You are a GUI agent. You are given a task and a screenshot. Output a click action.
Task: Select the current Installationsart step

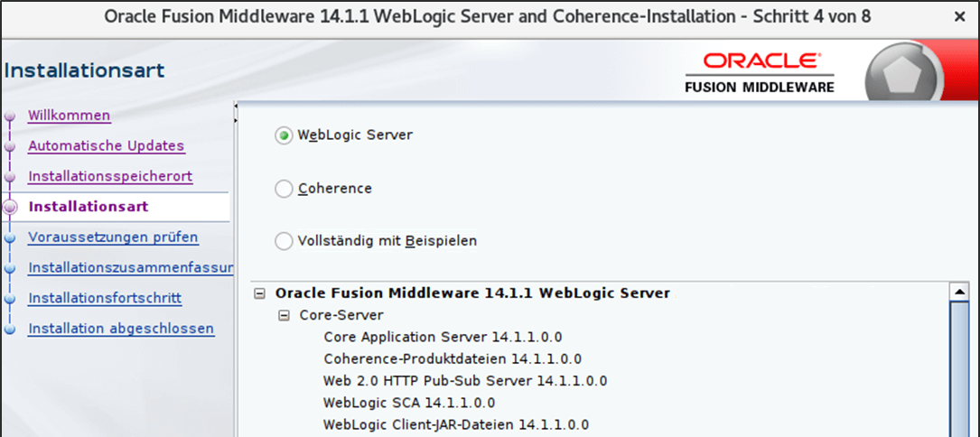point(89,207)
